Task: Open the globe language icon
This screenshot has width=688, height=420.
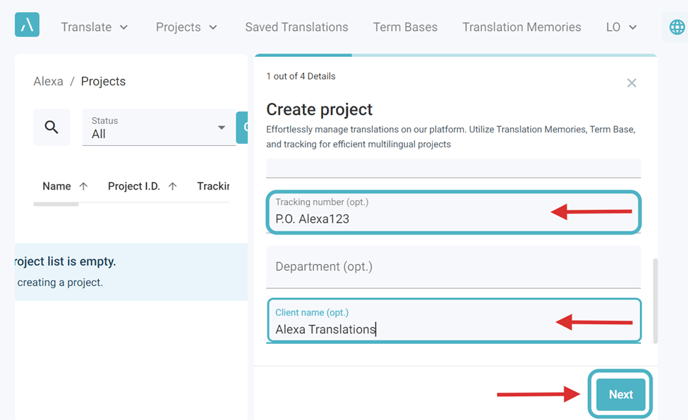Action: (676, 27)
